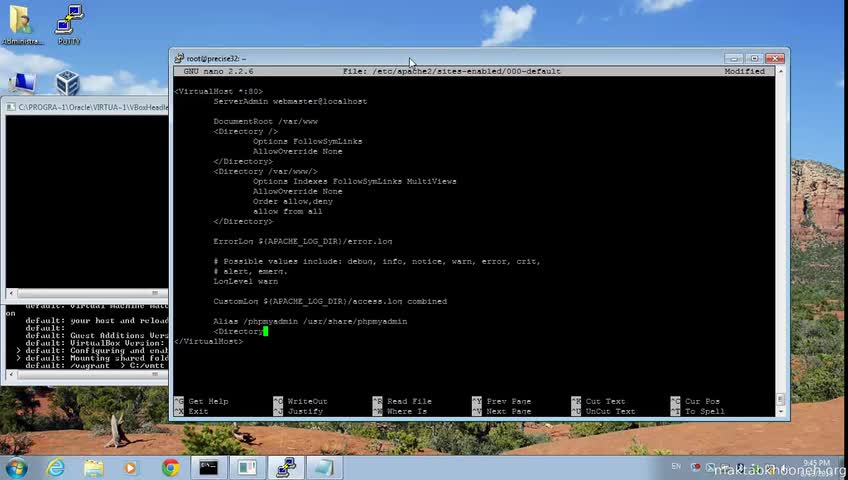Click '^C Cur Pos' nano shortcut
Screen dimensions: 848x480
pos(695,402)
